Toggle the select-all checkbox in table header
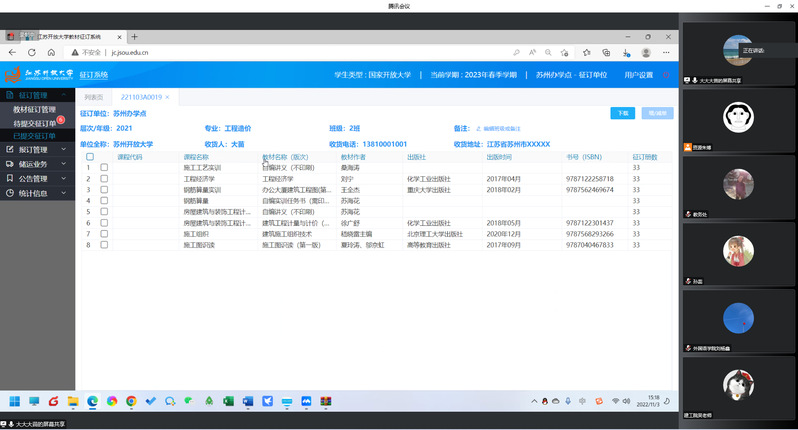 pos(90,157)
